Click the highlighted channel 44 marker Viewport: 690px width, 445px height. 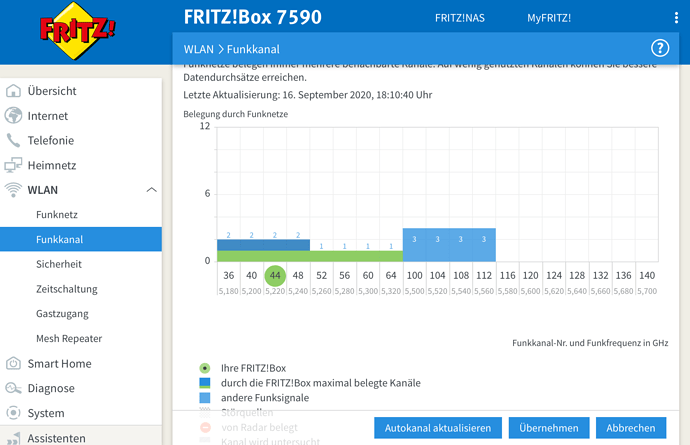point(275,276)
